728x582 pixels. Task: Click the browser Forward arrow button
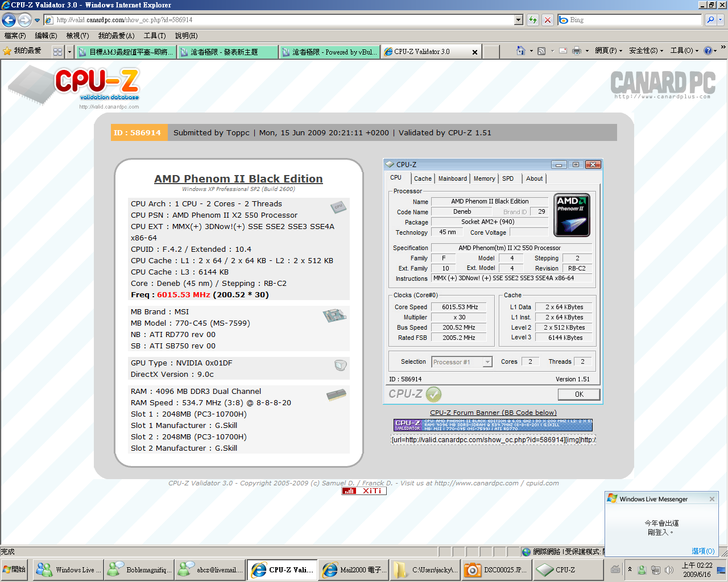point(24,20)
